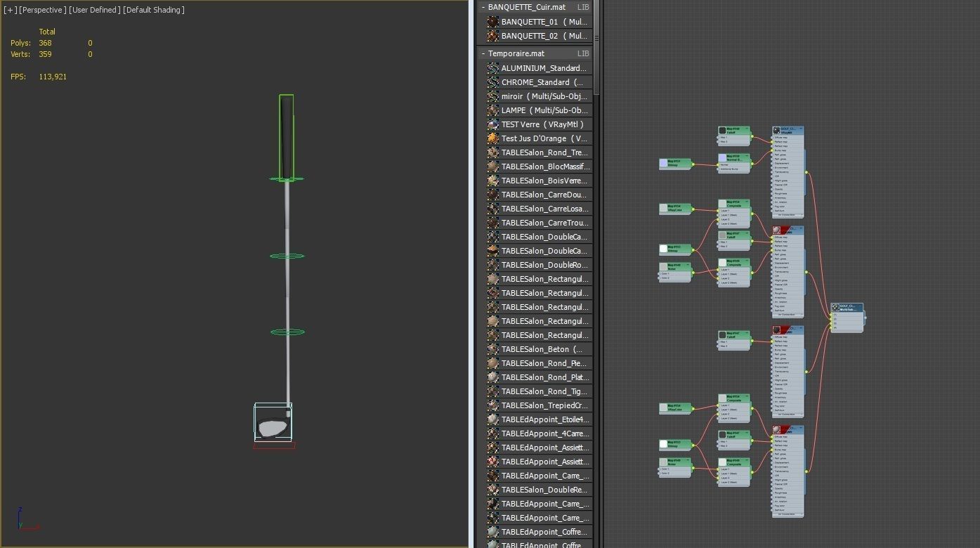Open the User Defined viewport menu
This screenshot has width=980, height=548.
(x=95, y=10)
